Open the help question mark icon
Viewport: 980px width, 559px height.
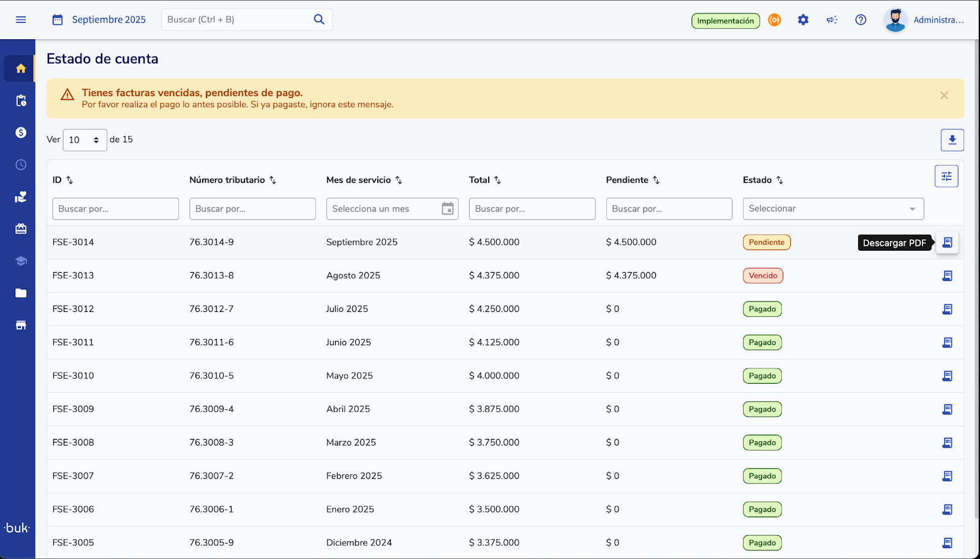(x=861, y=20)
